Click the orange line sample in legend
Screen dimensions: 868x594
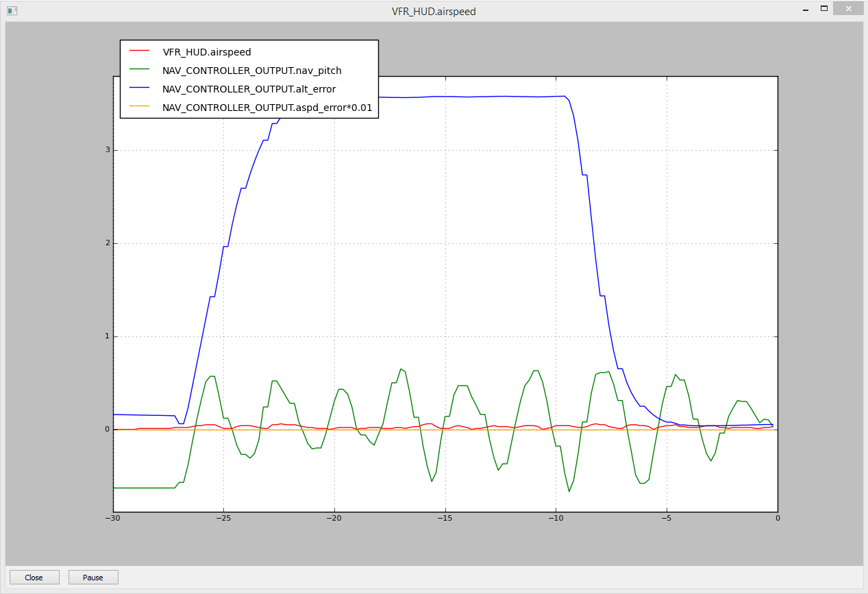(x=140, y=107)
